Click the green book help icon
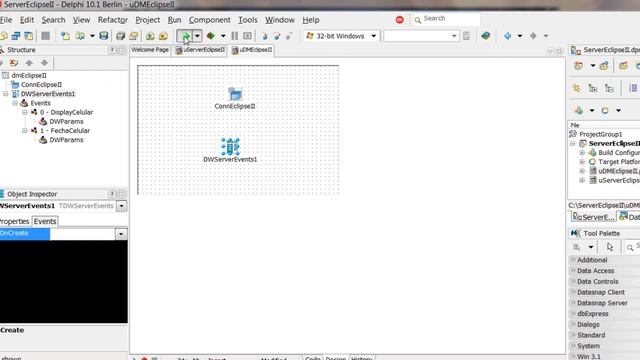Image resolution: width=640 pixels, height=360 pixels. pyautogui.click(x=485, y=36)
